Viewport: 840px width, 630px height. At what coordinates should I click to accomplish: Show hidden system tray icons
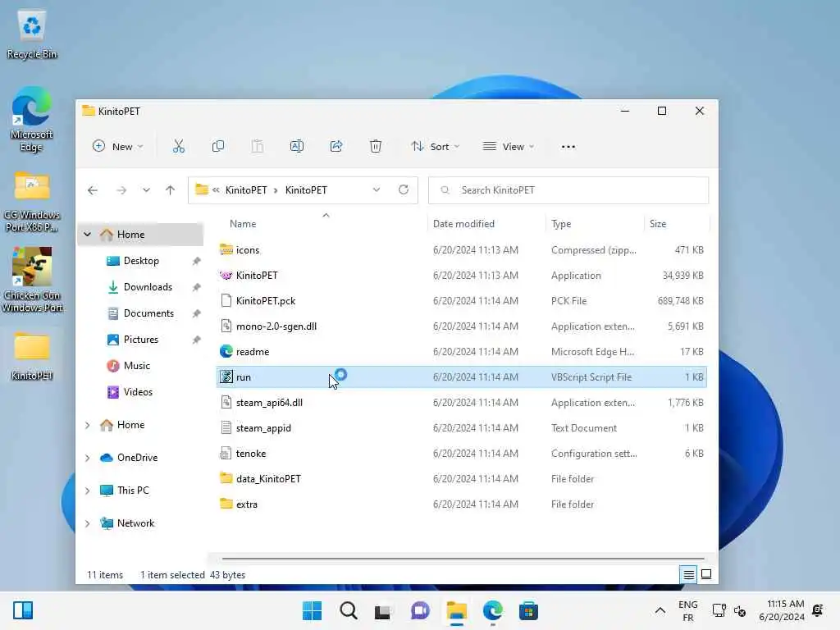tap(660, 610)
